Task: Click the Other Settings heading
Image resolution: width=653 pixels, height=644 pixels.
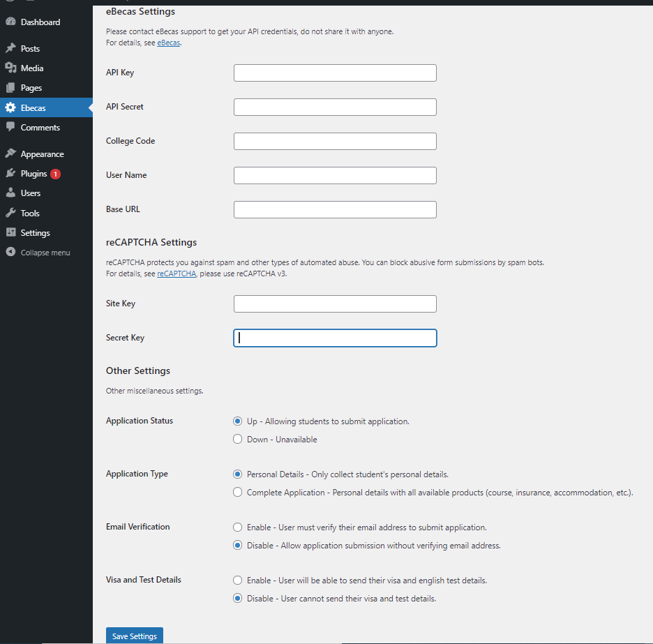Action: click(138, 370)
